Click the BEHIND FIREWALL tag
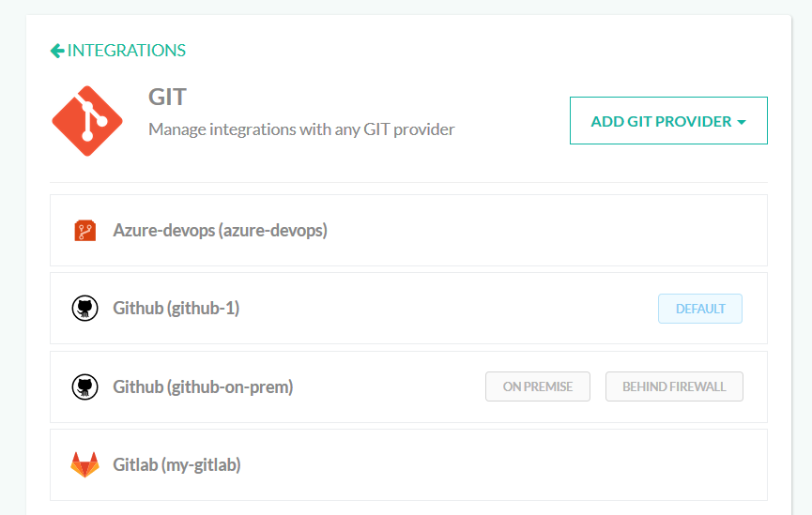Viewport: 812px width, 515px height. [674, 386]
